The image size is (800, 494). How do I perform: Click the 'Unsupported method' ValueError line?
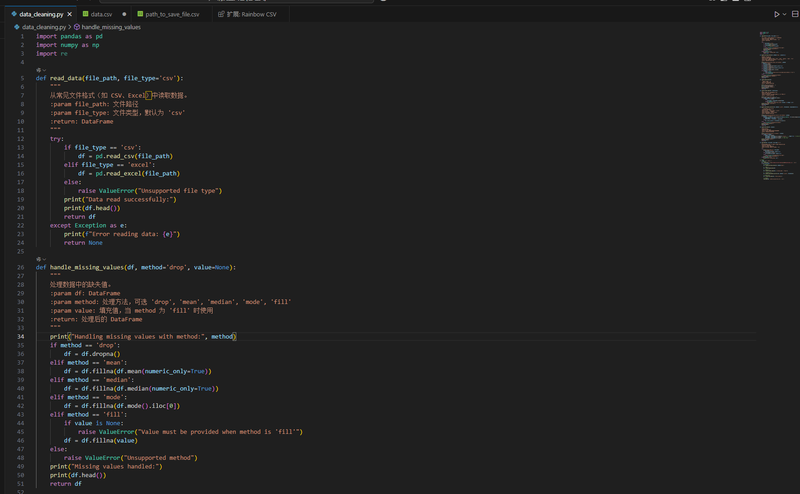click(x=131, y=458)
